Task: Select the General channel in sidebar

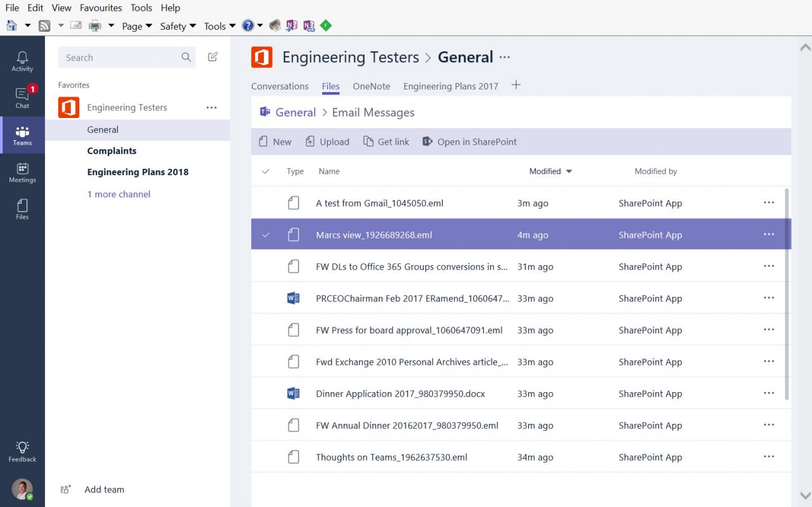Action: coord(103,129)
